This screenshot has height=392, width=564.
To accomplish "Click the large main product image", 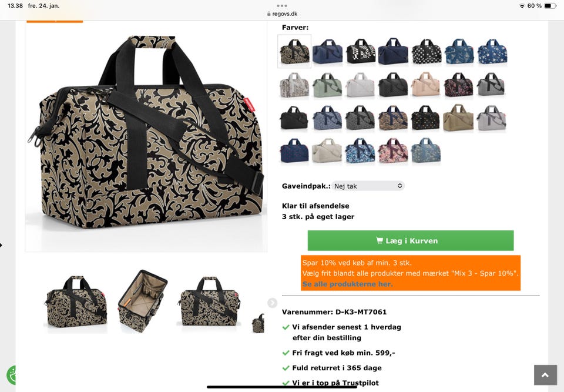I will [x=146, y=137].
